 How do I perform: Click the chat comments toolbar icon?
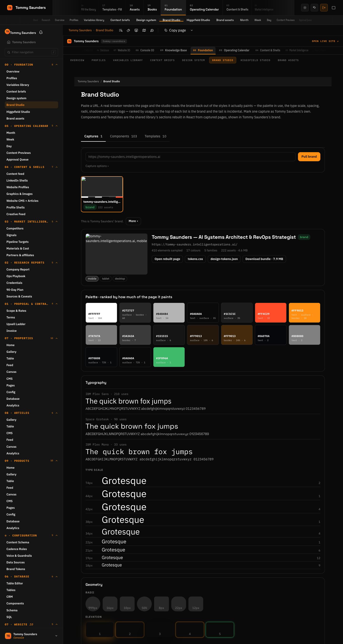click(x=152, y=30)
